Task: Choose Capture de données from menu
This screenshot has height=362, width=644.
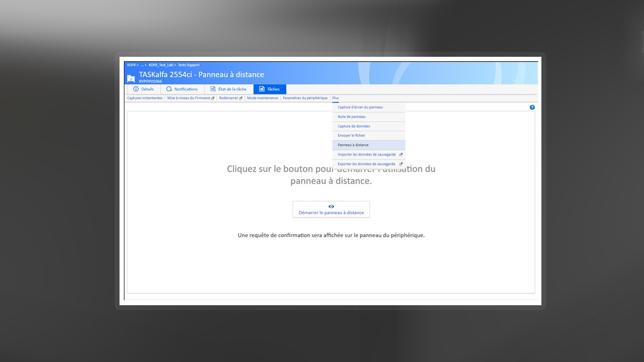Action: tap(354, 126)
